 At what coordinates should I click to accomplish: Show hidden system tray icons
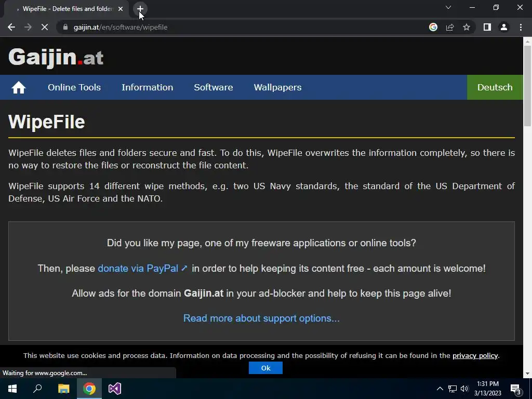[x=440, y=389]
